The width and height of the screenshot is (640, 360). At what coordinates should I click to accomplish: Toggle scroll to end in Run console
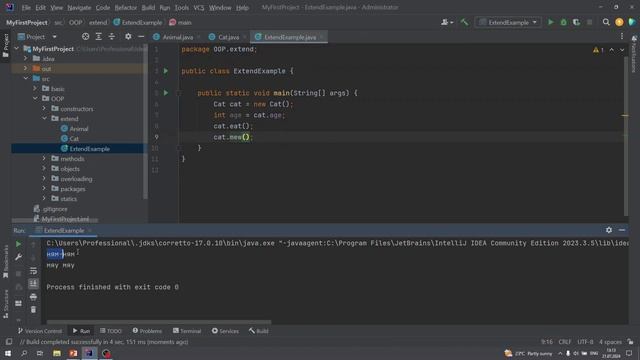(33, 284)
